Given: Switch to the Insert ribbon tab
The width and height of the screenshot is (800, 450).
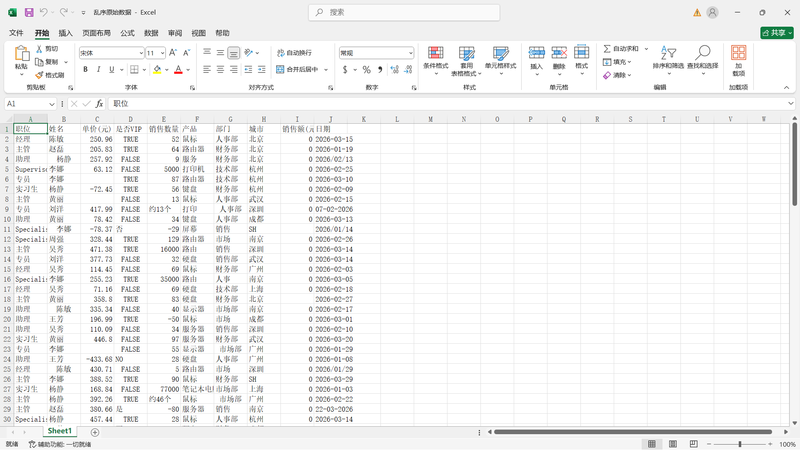Looking at the screenshot, I should 65,33.
